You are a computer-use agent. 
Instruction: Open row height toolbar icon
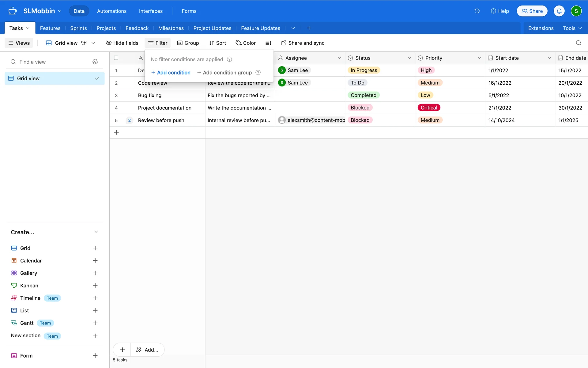point(268,43)
